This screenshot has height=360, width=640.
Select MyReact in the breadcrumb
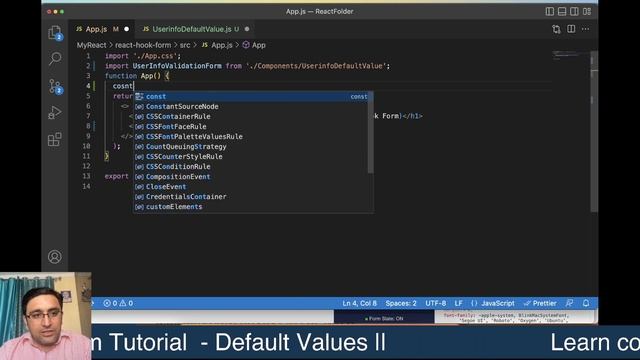pyautogui.click(x=91, y=45)
